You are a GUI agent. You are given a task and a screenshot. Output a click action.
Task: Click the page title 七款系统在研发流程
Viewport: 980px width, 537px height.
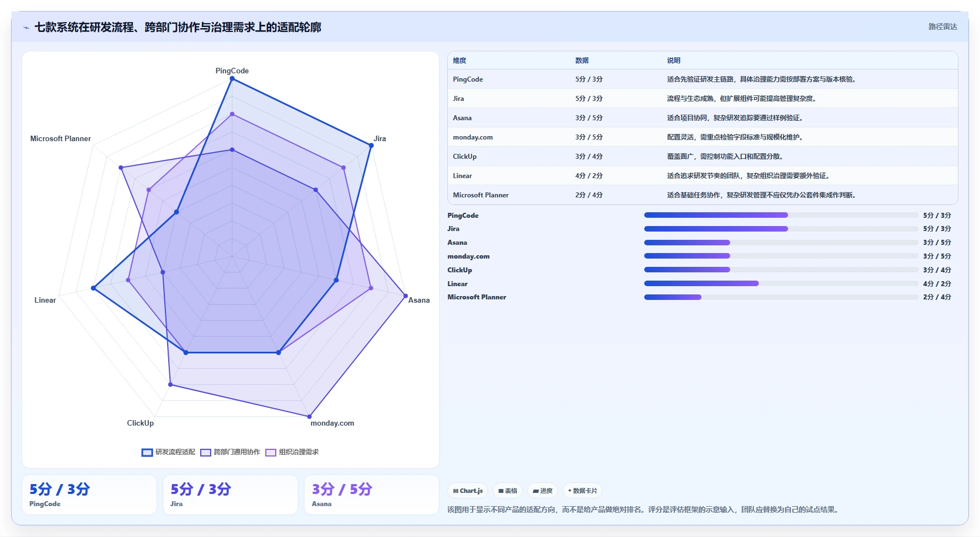(178, 27)
